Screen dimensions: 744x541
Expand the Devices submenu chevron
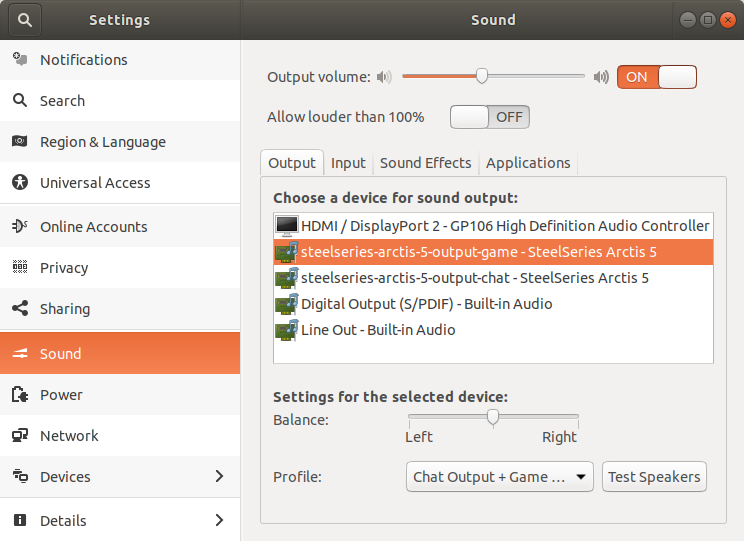(x=219, y=476)
